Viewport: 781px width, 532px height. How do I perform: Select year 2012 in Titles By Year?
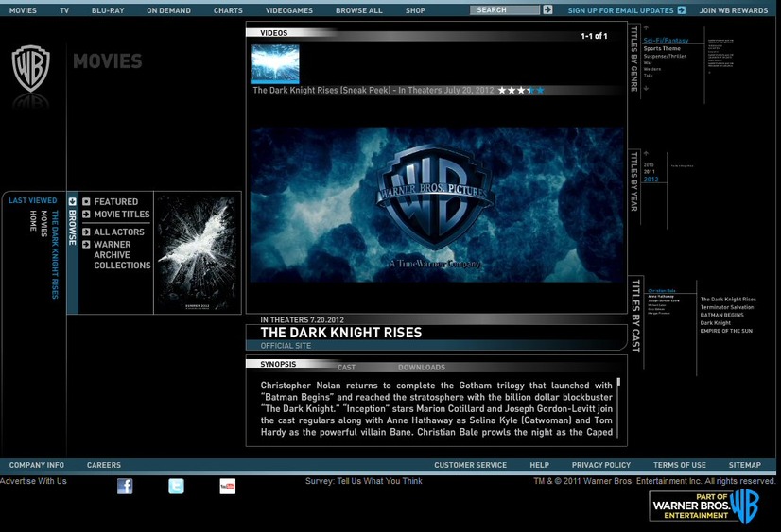coord(651,180)
